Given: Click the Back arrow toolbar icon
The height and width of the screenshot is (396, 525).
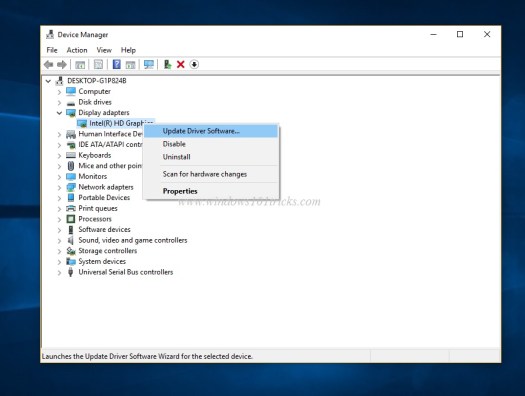Looking at the screenshot, I should point(49,64).
